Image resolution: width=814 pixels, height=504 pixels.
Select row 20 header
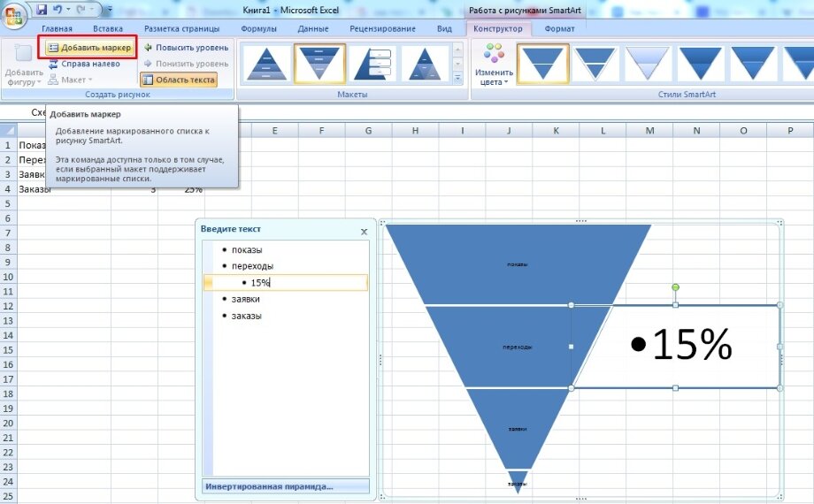click(8, 423)
